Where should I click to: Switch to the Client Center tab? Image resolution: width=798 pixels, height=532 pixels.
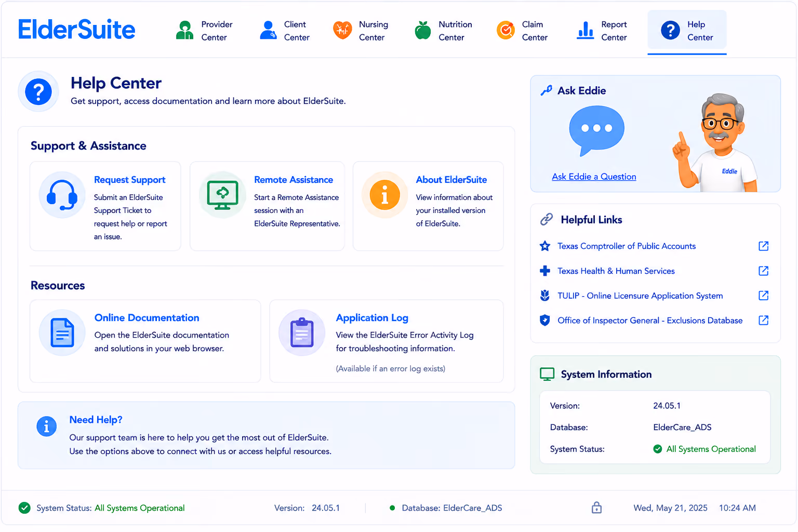click(284, 31)
